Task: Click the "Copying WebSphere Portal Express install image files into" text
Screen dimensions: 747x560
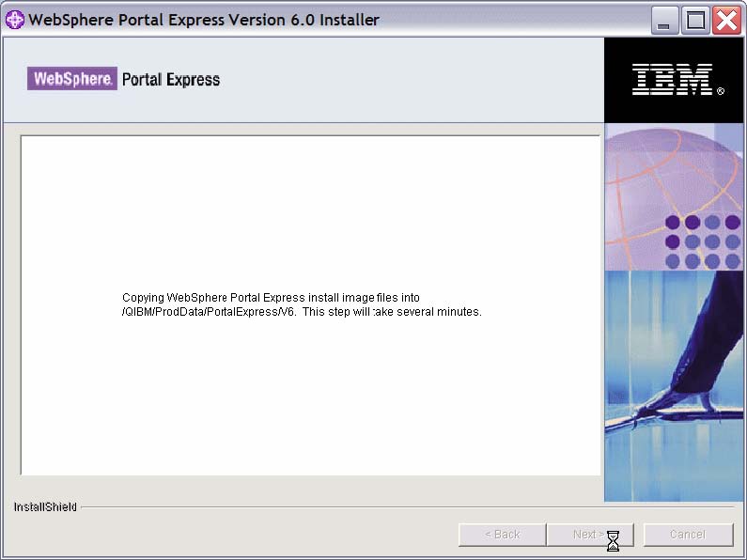Action: click(271, 298)
